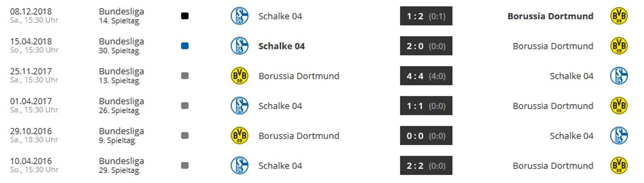
Task: Open Bundesliga 14. Spieltag link
Action: point(121,15)
